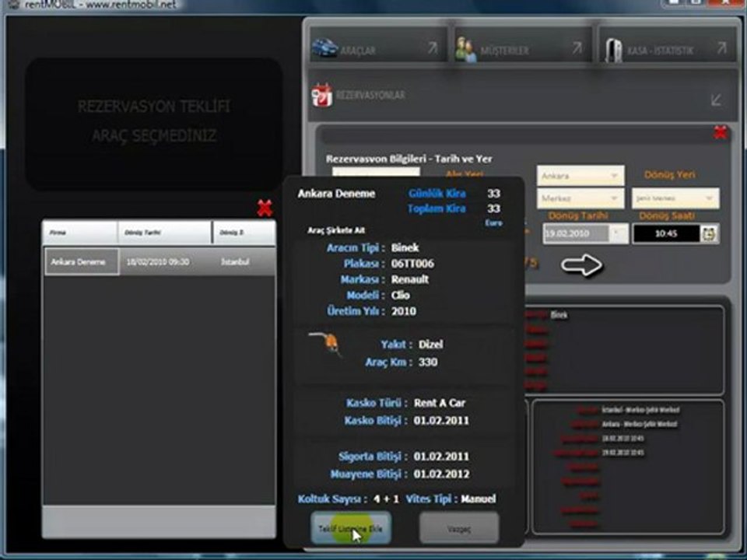Open the Ankara city dropdown
The width and height of the screenshot is (747, 560).
(580, 176)
